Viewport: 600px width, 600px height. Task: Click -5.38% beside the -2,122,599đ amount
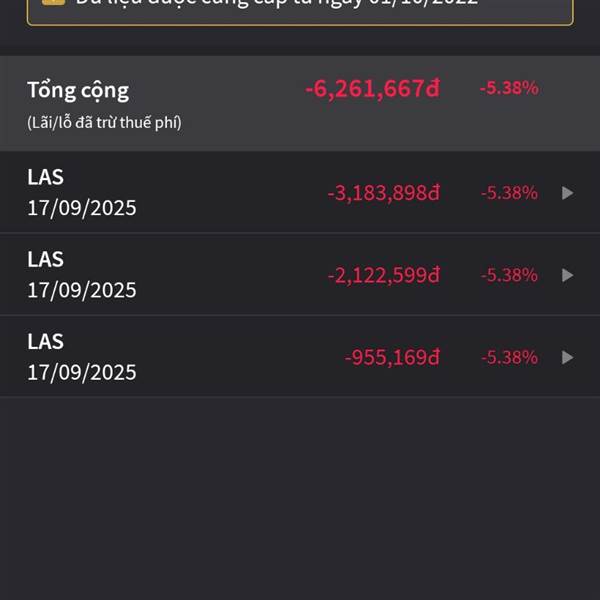(x=509, y=275)
